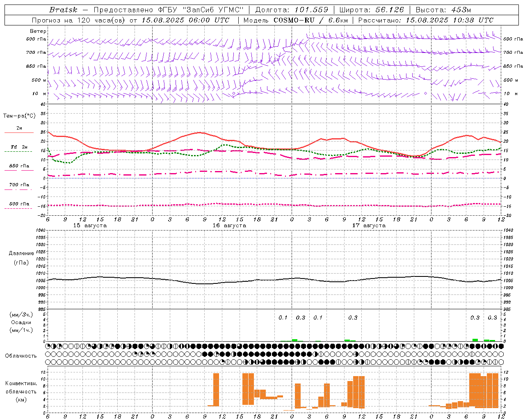Click red line sample under "2м" legend
Image resolution: width=525 pixels, height=420 pixels.
coord(19,133)
